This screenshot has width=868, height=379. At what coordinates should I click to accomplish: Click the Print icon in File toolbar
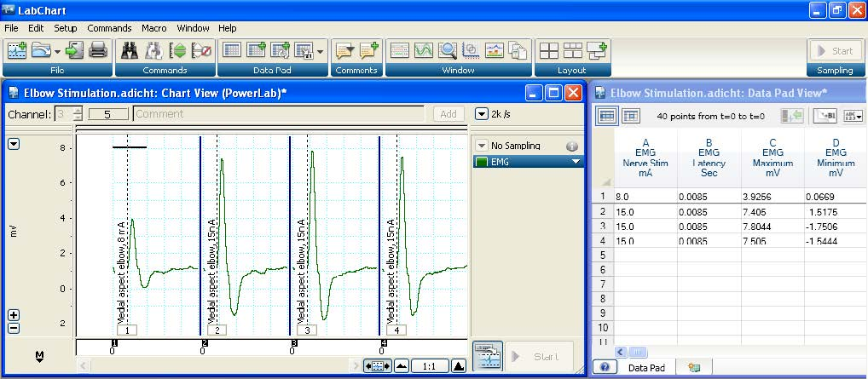(98, 50)
